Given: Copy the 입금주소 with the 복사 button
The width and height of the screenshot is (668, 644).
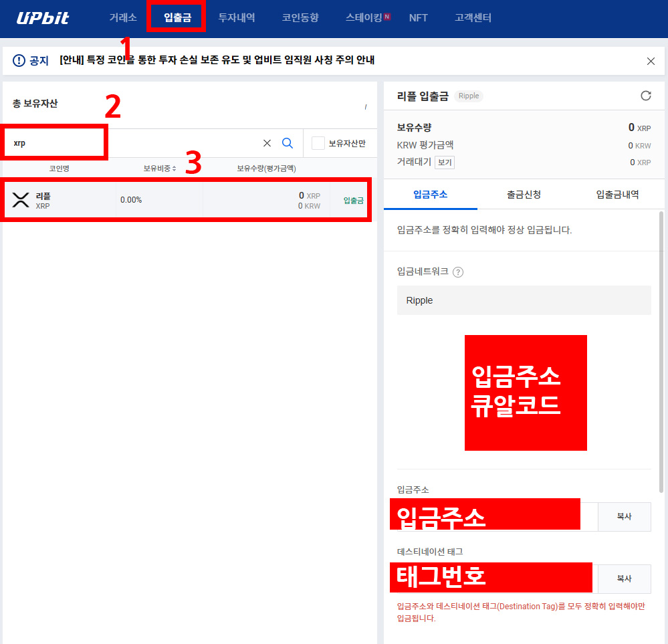Looking at the screenshot, I should click(624, 516).
